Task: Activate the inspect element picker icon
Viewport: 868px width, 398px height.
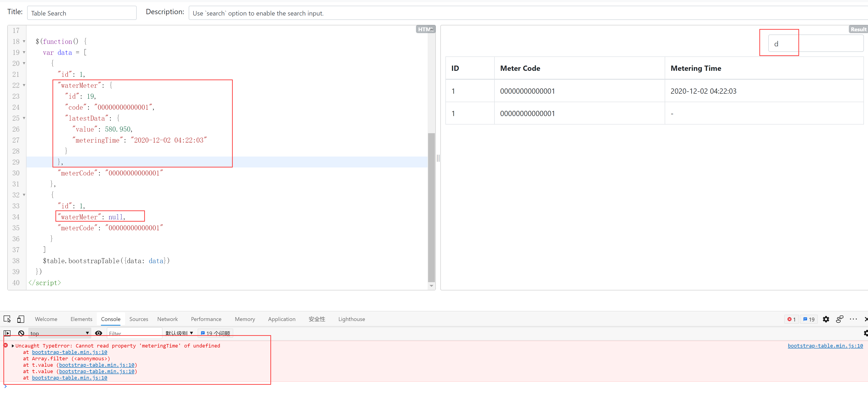Action: 7,319
